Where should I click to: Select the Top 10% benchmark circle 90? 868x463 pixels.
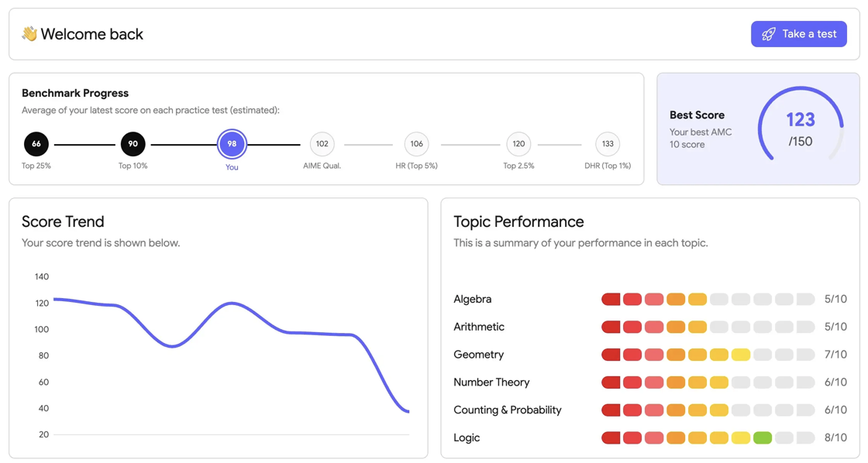coord(133,144)
